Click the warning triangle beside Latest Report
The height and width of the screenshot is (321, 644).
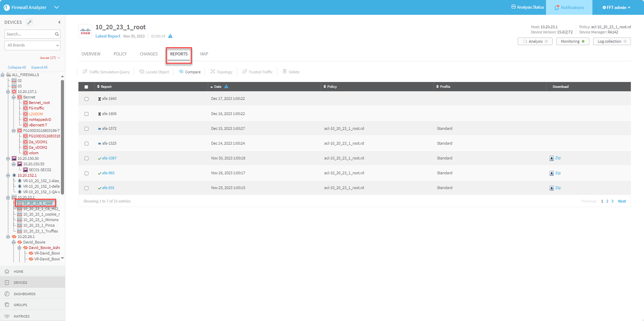[x=170, y=36]
